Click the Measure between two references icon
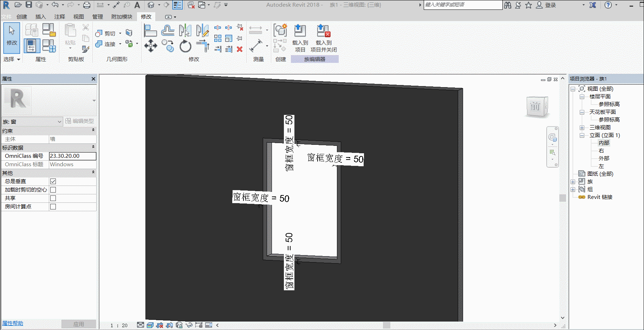The height and width of the screenshot is (330, 644). click(x=256, y=46)
